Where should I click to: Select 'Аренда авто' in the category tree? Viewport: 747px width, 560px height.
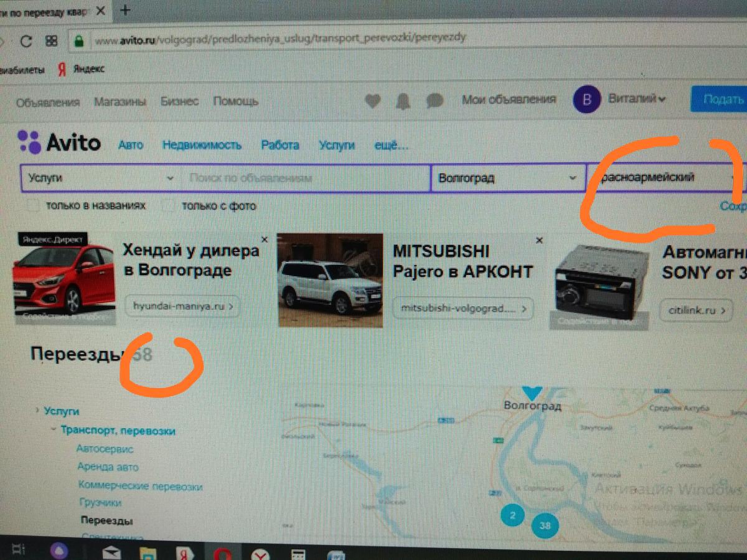tap(108, 467)
